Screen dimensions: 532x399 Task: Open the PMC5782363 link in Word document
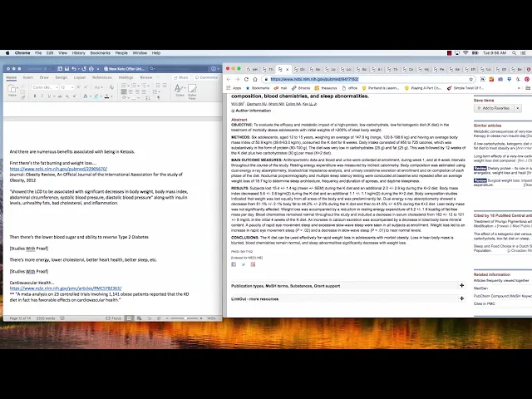(66, 288)
